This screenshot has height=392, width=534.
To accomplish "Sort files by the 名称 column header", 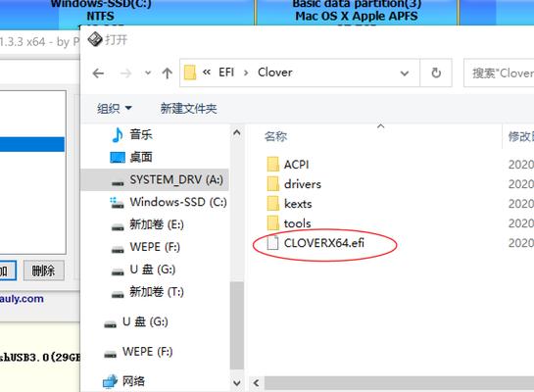I will click(x=275, y=136).
